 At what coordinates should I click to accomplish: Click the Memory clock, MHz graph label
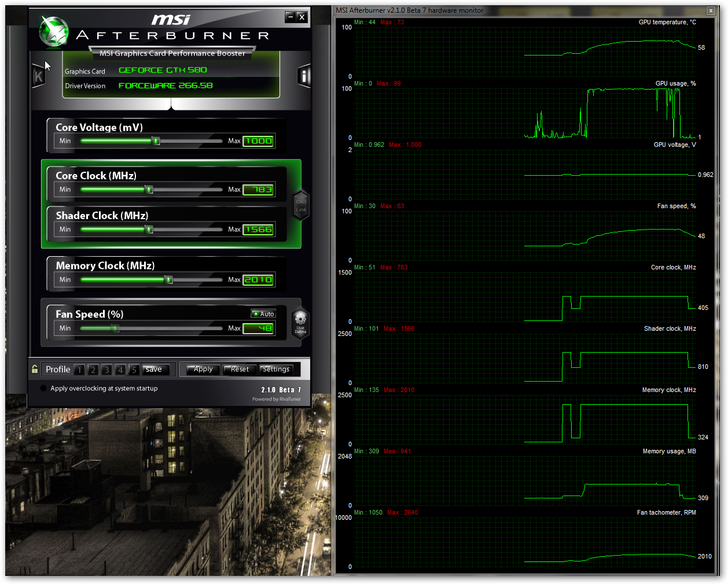coord(669,390)
